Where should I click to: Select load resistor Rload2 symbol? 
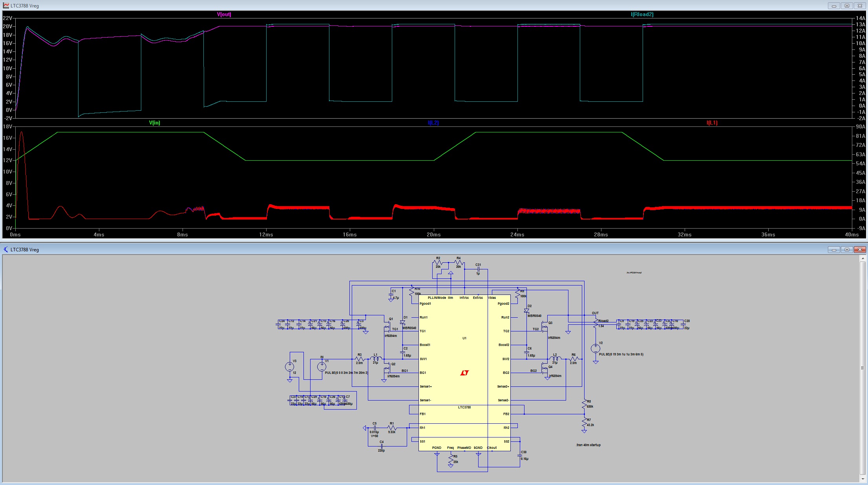click(596, 323)
